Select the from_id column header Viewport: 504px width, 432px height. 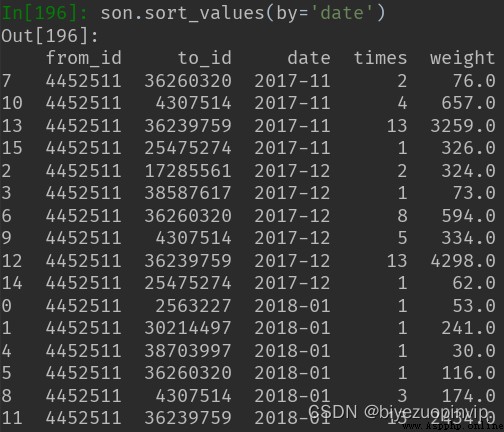[x=83, y=58]
